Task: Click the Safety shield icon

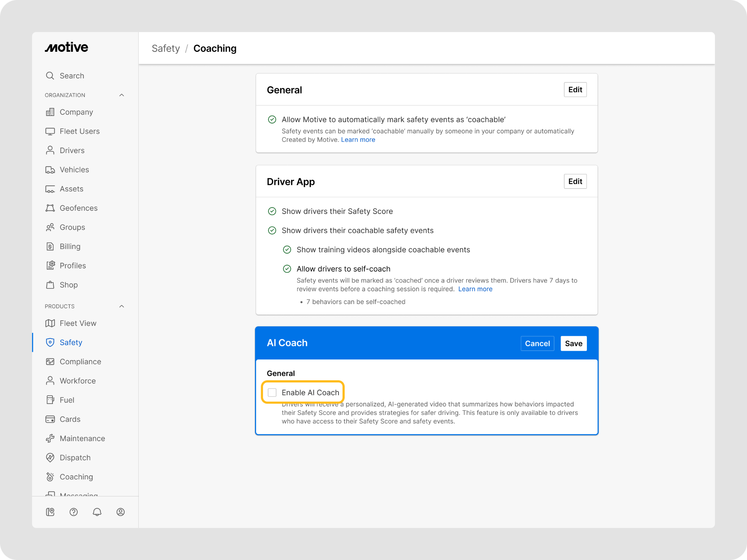Action: (x=50, y=342)
